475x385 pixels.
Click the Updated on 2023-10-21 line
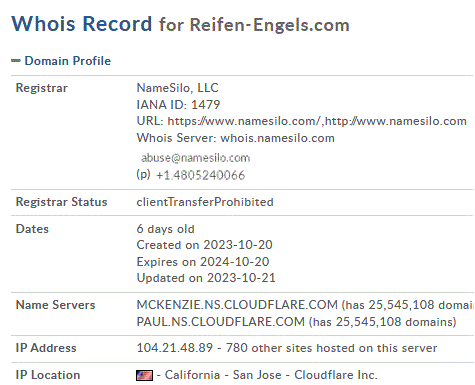(206, 278)
